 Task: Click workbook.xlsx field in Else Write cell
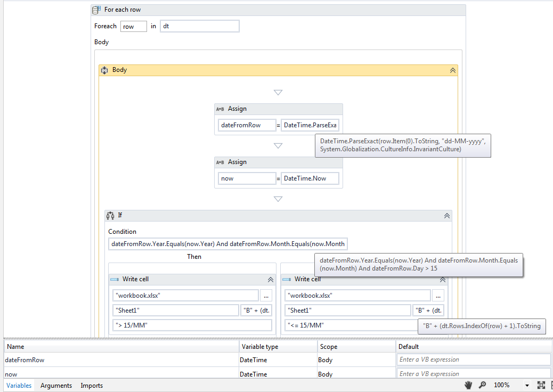357,296
